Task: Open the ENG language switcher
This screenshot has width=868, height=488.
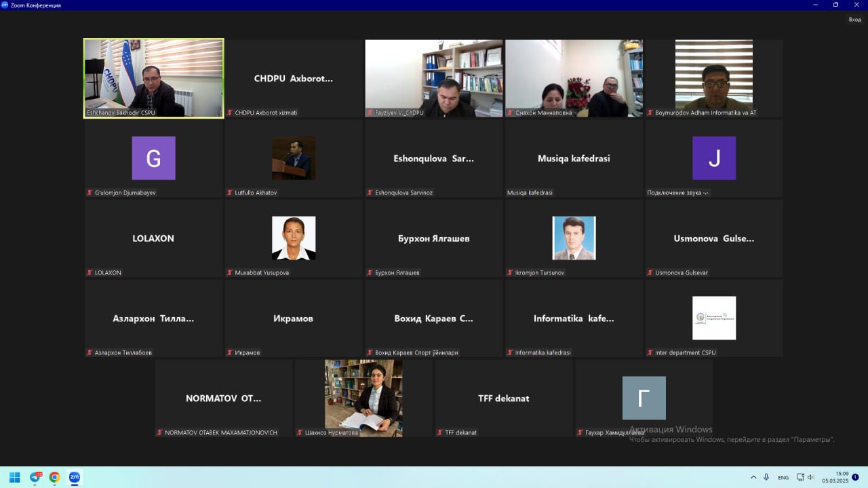Action: (783, 477)
